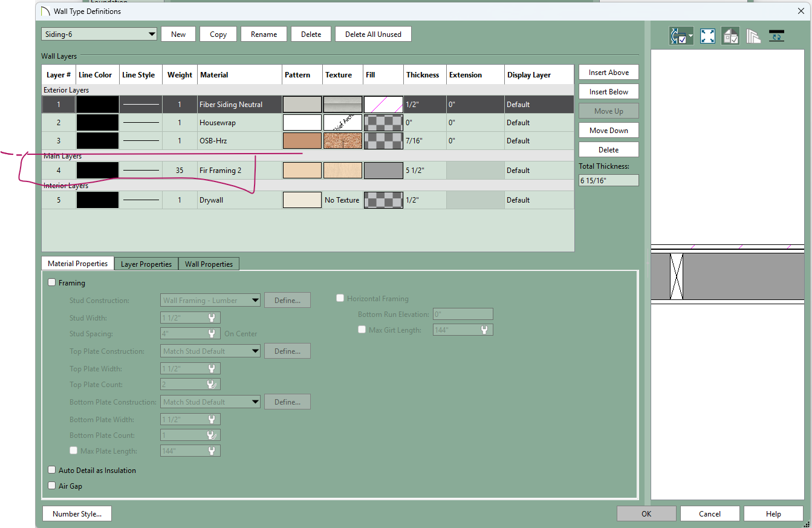Open the Bottom Plate Construction dropdown
The image size is (812, 528).
(x=210, y=402)
